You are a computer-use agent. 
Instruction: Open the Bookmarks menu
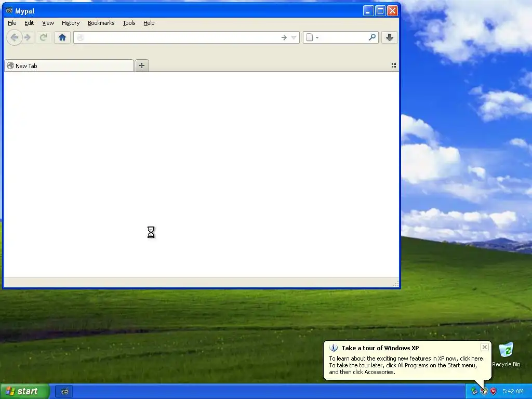(x=101, y=23)
